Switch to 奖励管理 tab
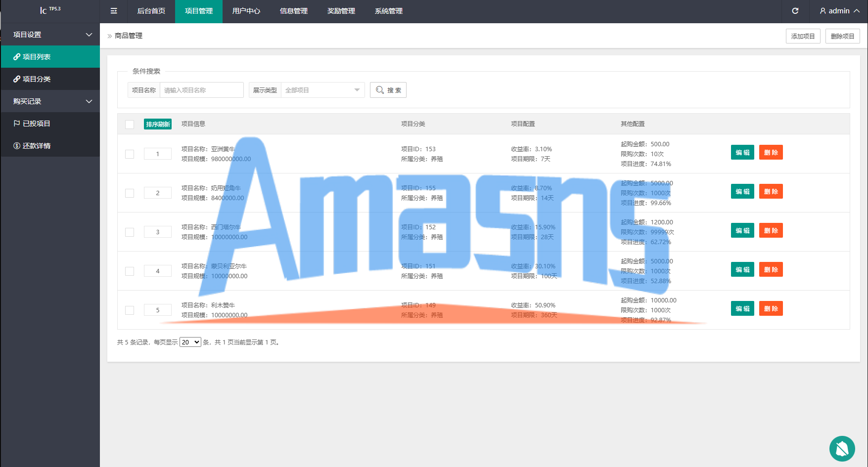This screenshot has width=868, height=467. 341,11
